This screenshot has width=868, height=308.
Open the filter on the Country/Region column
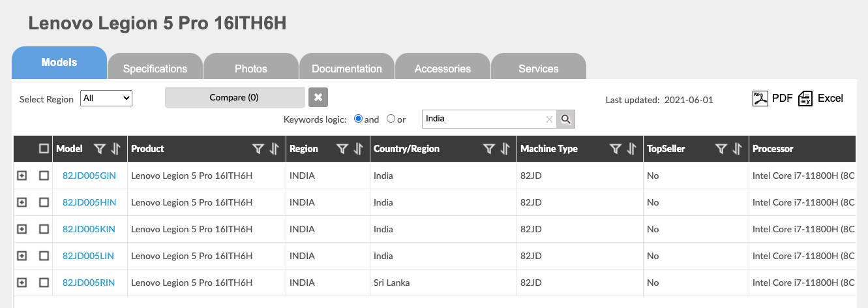488,149
